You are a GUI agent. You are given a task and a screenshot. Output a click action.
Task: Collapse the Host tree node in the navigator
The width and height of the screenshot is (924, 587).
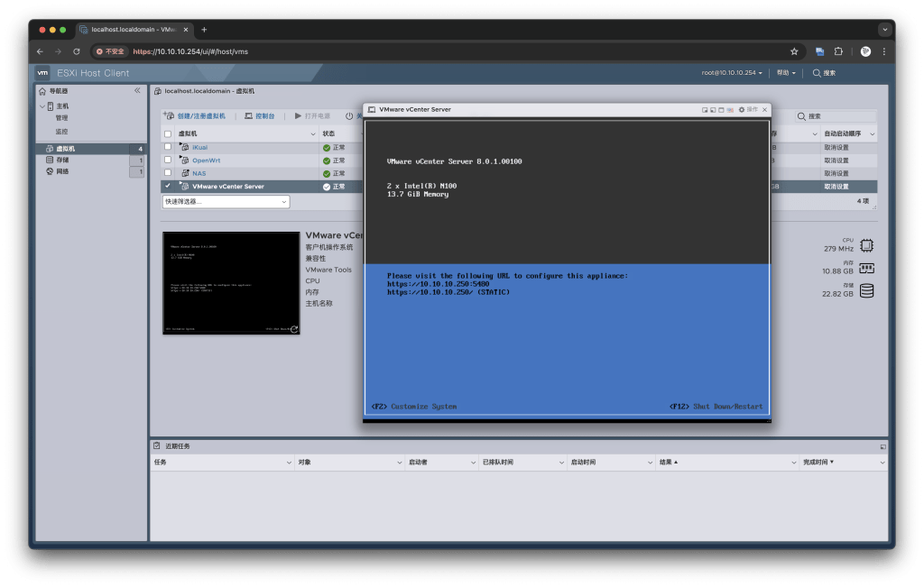42,106
